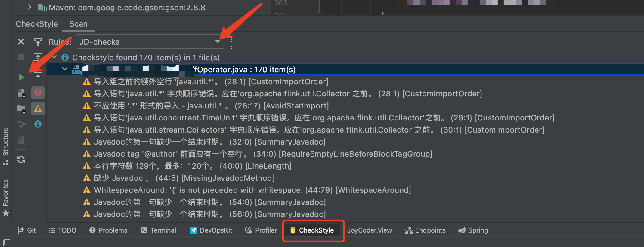This screenshot has width=644, height=247.
Task: Toggle expand all results icon
Action: tap(38, 57)
